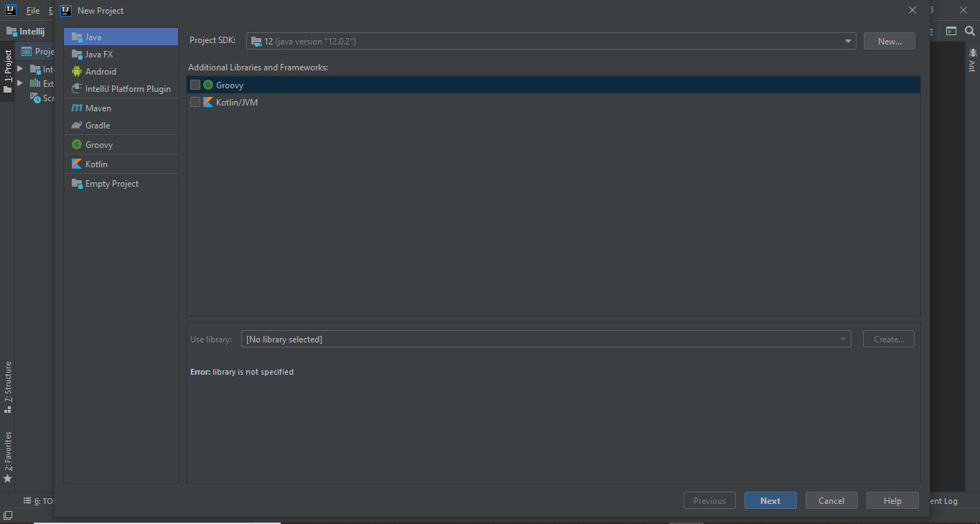
Task: Click the Create... library button
Action: [x=889, y=339]
